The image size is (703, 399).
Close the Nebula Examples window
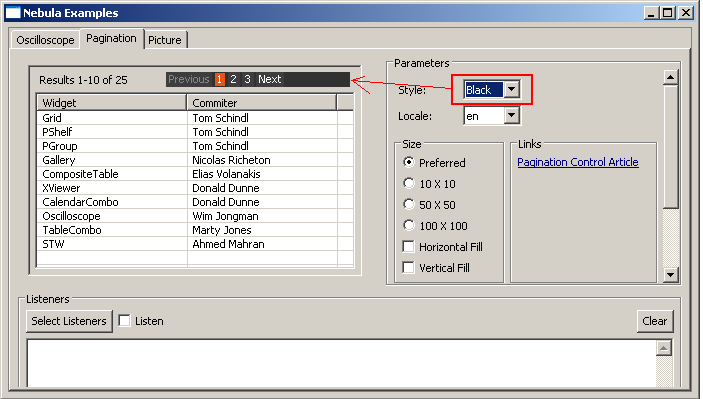click(x=686, y=13)
